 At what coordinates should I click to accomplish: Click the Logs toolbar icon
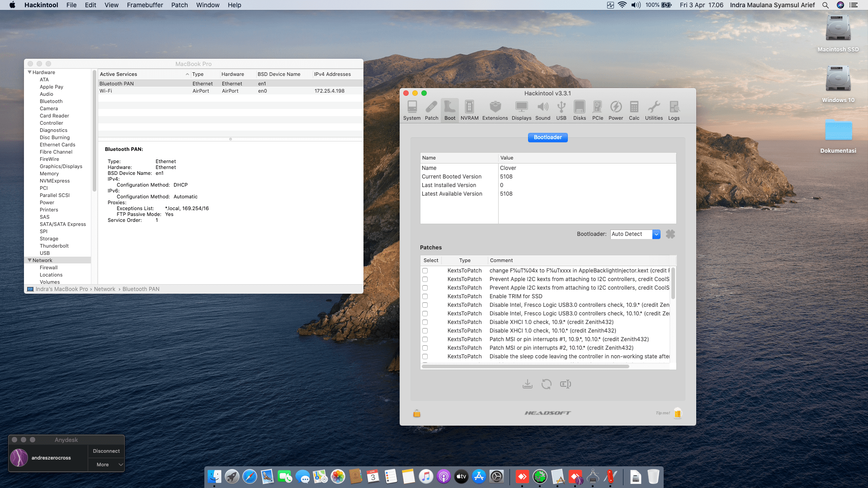(674, 110)
